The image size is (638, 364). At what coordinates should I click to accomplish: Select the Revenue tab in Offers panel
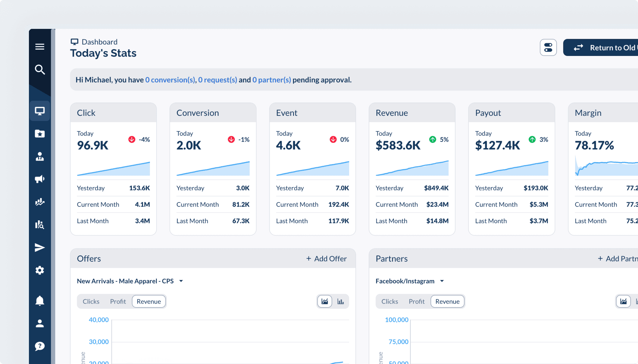pyautogui.click(x=149, y=301)
